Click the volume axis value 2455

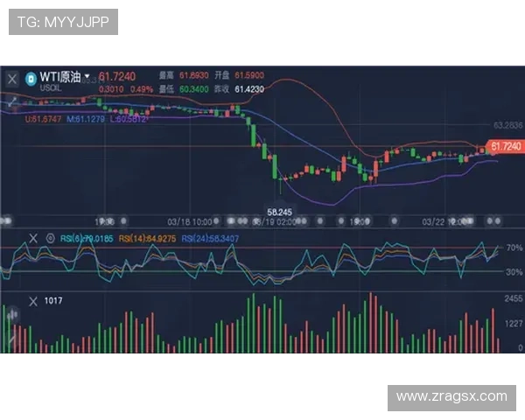coord(514,298)
